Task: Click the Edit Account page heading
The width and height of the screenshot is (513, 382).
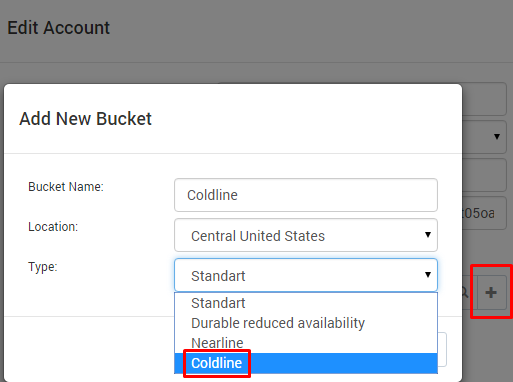Action: (x=58, y=28)
